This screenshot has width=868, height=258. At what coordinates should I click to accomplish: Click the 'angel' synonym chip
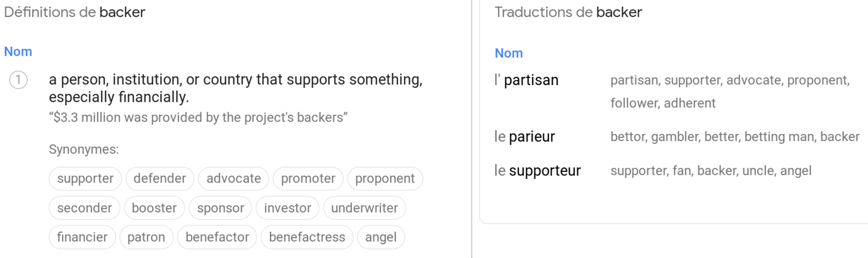(x=381, y=237)
